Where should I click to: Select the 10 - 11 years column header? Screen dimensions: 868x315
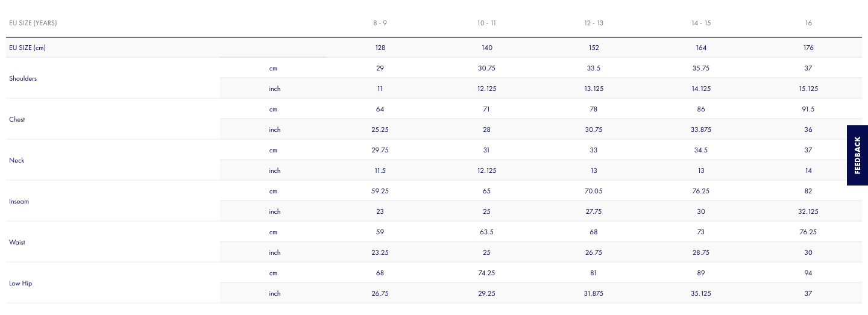tap(486, 23)
